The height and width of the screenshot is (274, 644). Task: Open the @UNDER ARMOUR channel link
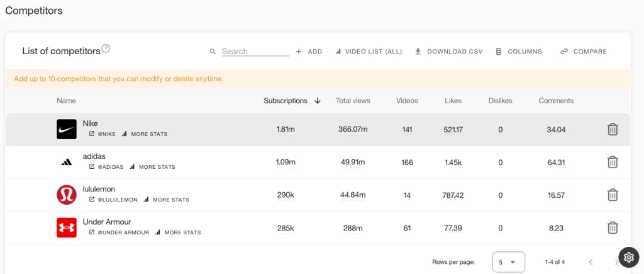click(x=119, y=232)
